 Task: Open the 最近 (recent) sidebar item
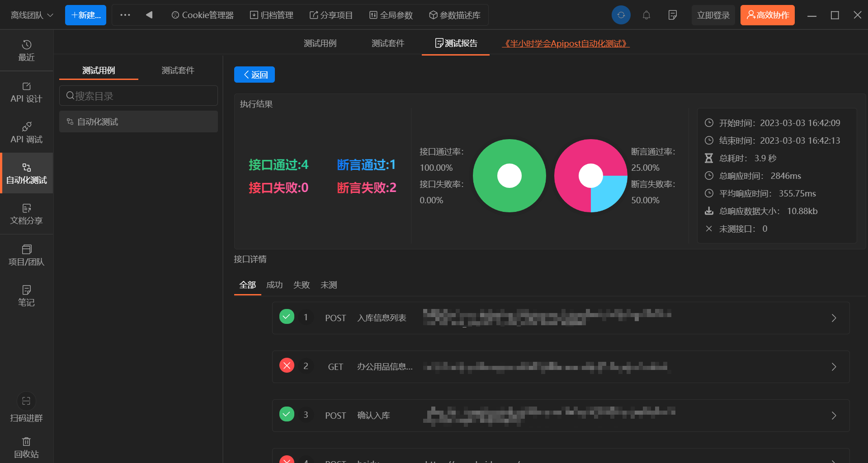(x=26, y=51)
